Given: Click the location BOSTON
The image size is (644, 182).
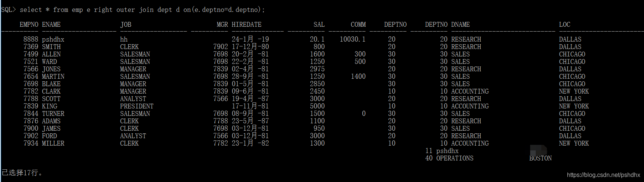Looking at the screenshot, I should [x=541, y=158].
